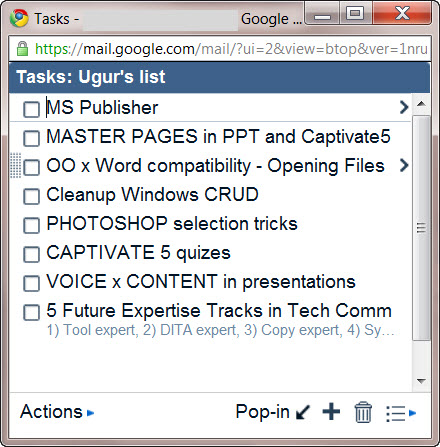Select MASTER PAGES in PPT task text
The width and height of the screenshot is (440, 447).
218,137
